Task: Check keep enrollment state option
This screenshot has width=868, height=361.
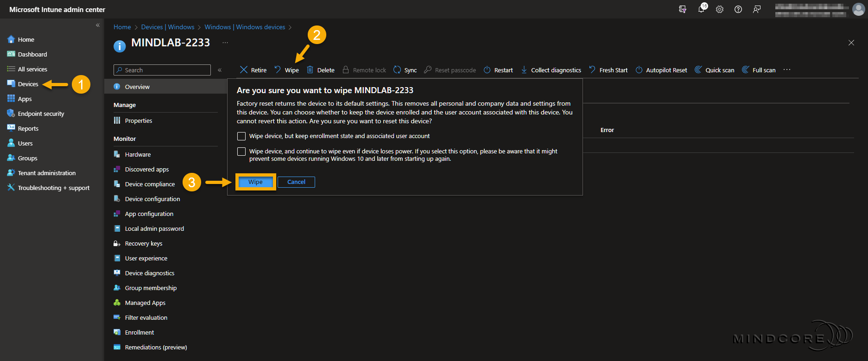Action: point(241,136)
